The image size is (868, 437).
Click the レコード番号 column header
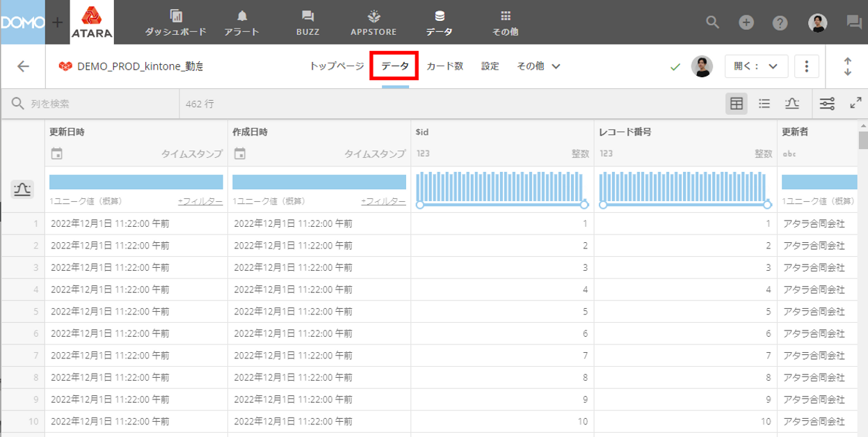(625, 132)
